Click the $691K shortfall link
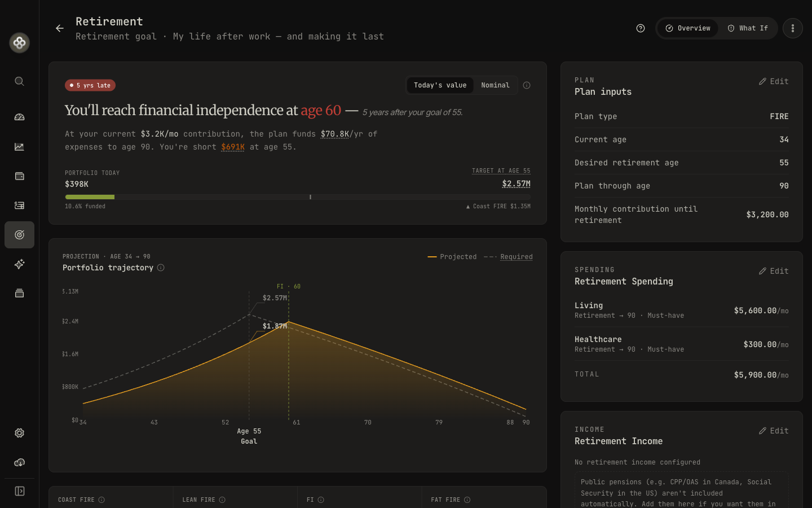Screen dimensions: 812x508 [233, 147]
